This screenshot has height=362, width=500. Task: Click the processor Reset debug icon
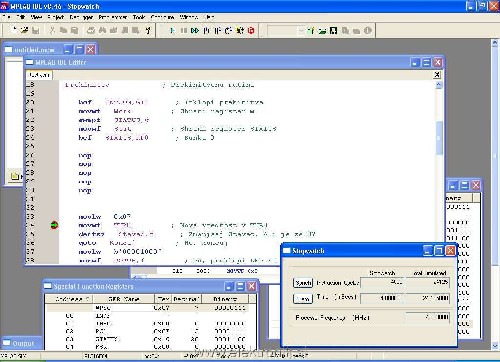(240, 31)
